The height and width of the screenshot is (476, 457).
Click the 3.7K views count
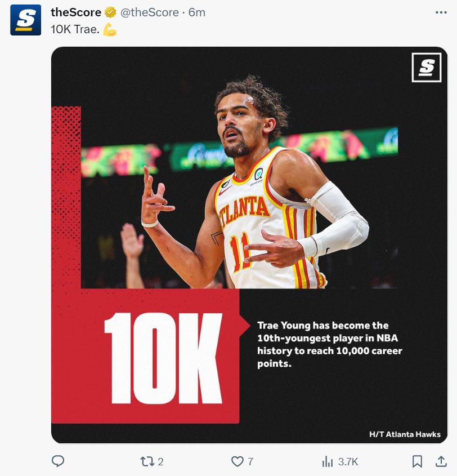(348, 462)
